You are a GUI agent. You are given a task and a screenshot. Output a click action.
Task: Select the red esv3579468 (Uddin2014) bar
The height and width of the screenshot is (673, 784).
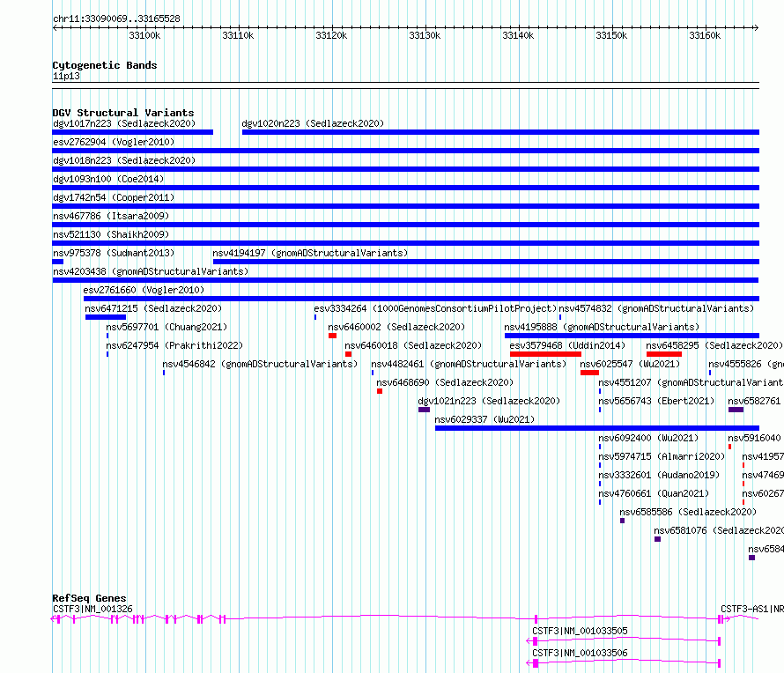coord(545,354)
